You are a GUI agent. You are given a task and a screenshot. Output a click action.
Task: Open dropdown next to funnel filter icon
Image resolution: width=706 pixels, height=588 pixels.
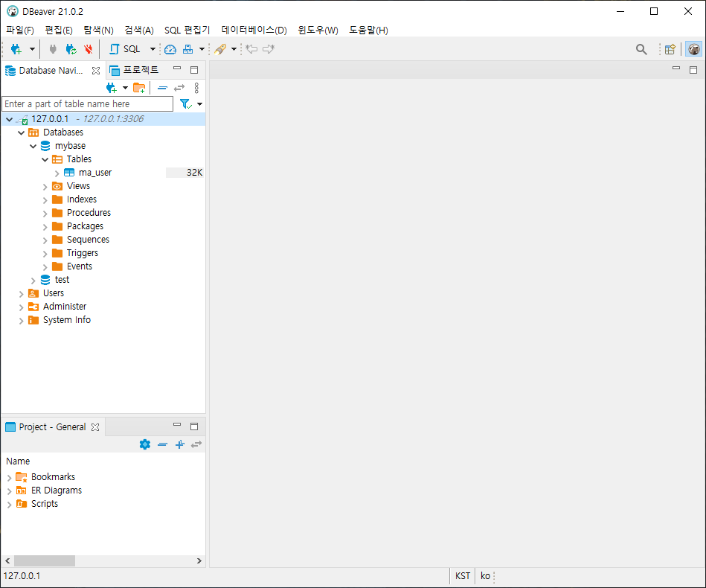199,104
